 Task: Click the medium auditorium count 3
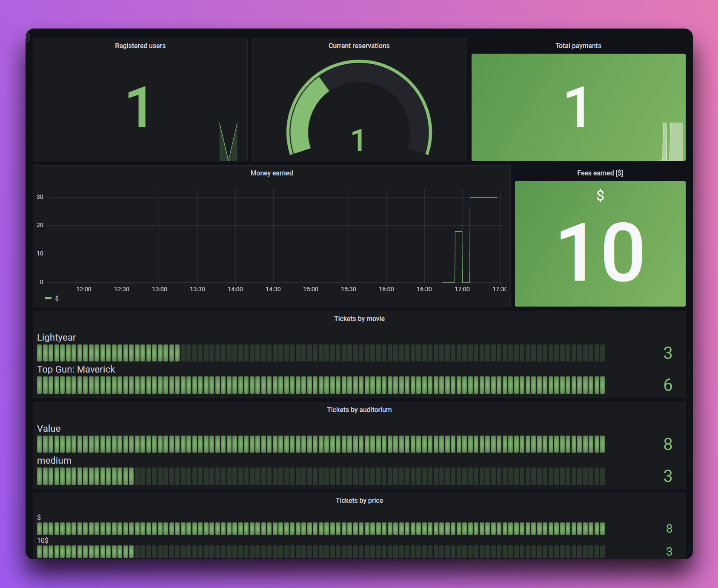tap(668, 476)
